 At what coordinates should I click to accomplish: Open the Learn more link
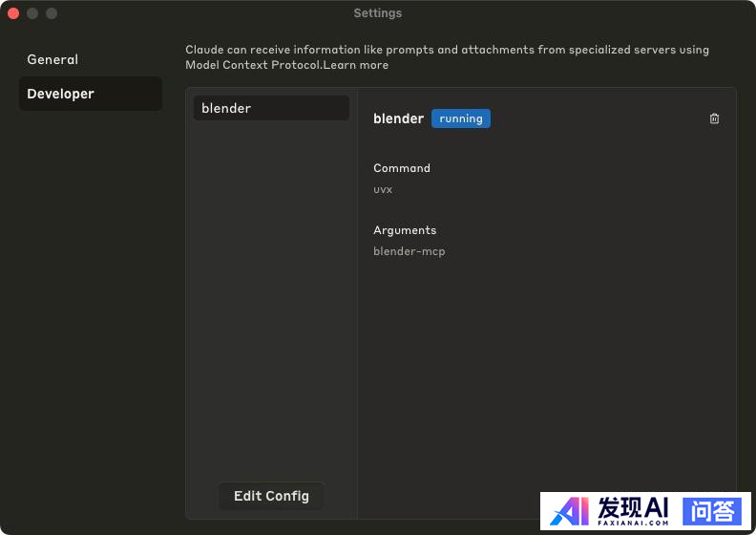(360, 65)
